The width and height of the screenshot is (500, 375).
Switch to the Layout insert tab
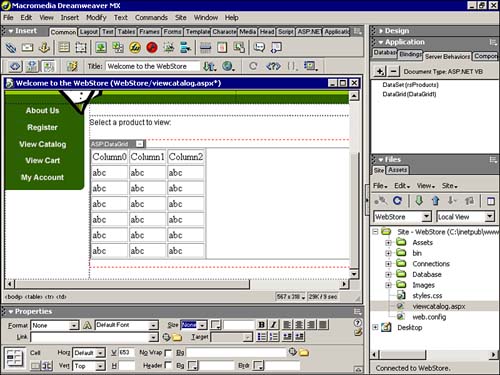tap(89, 32)
